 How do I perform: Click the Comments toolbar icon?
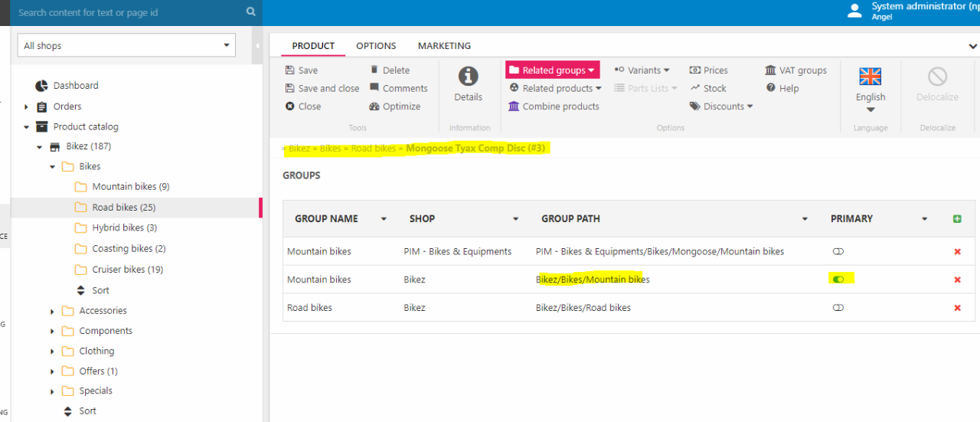[x=374, y=88]
